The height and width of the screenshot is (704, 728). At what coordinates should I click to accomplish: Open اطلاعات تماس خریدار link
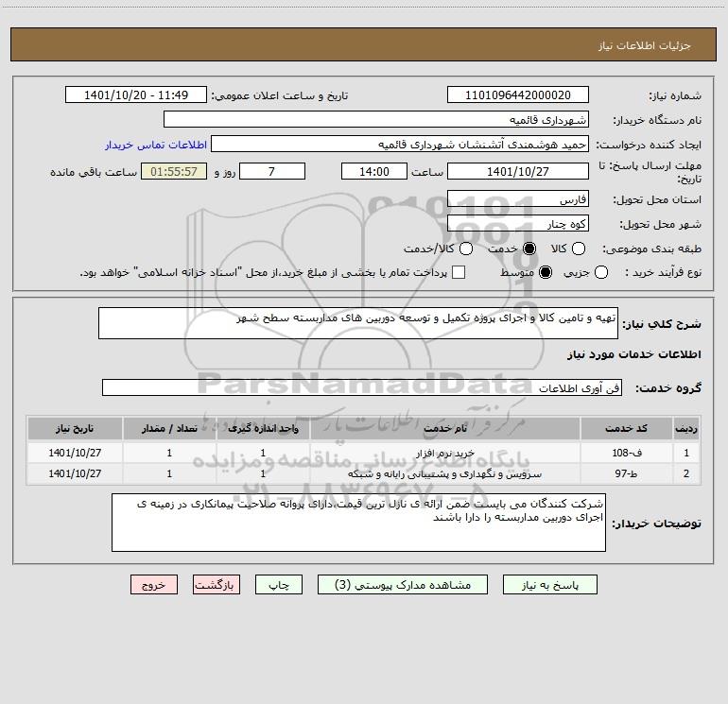pyautogui.click(x=156, y=145)
